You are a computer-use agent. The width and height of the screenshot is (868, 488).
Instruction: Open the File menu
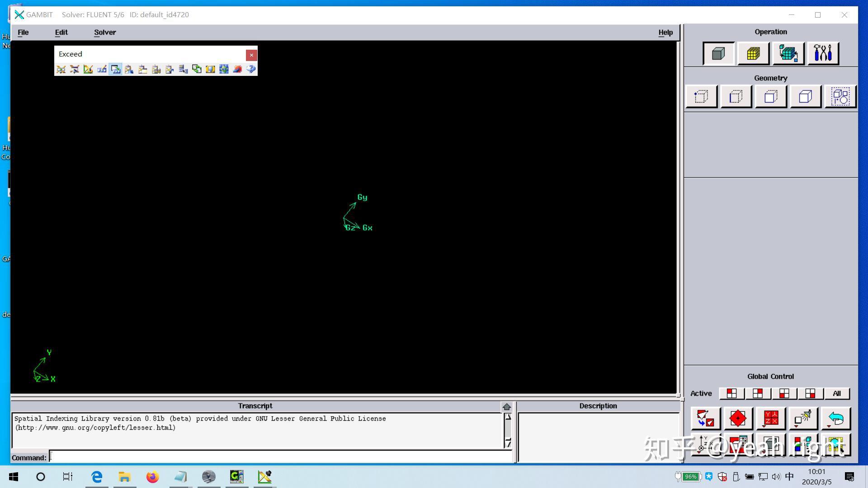coord(23,33)
